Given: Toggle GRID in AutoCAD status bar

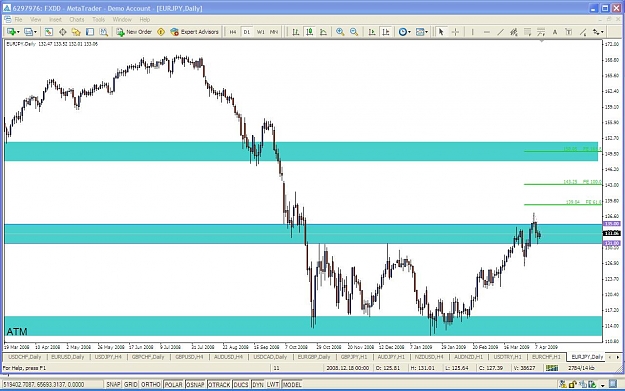Looking at the screenshot, I should 130,385.
